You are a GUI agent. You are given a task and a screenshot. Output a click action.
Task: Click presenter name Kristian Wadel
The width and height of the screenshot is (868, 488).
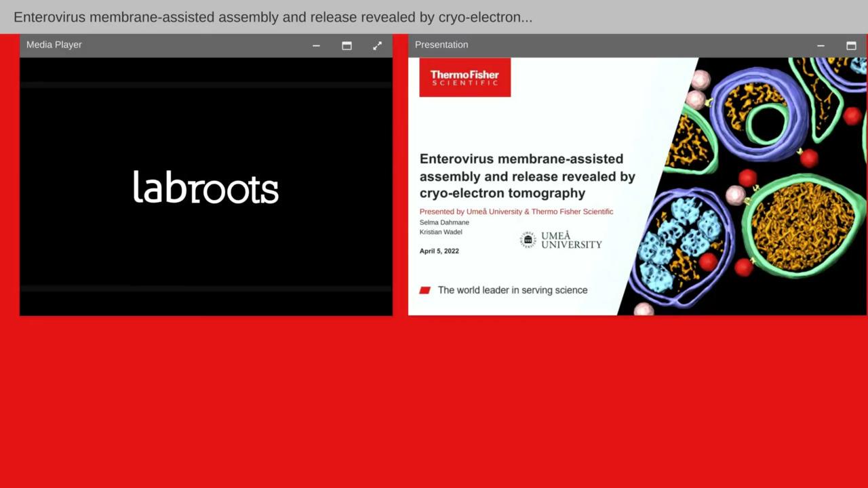pyautogui.click(x=441, y=232)
